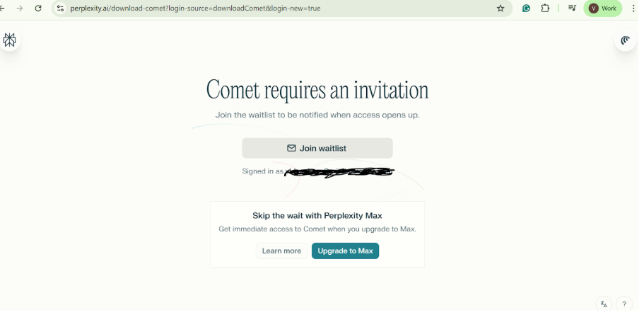
Task: Reload the current page
Action: 38,8
